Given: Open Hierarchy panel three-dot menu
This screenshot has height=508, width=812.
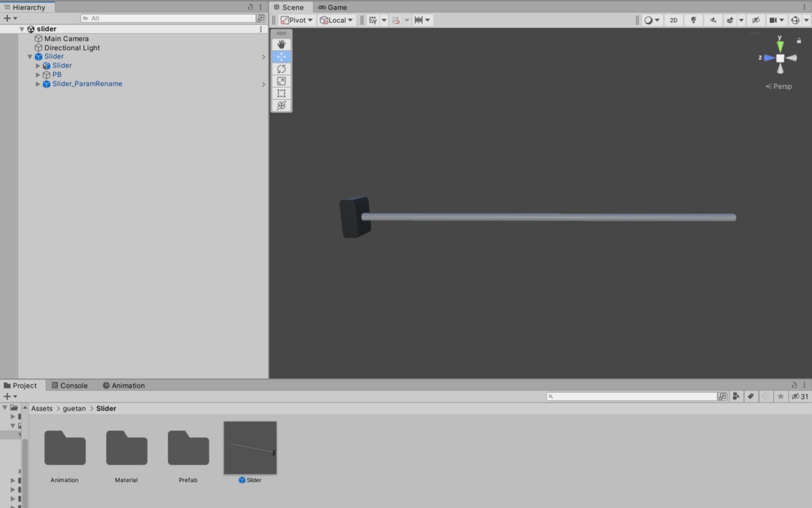Looking at the screenshot, I should coord(260,7).
